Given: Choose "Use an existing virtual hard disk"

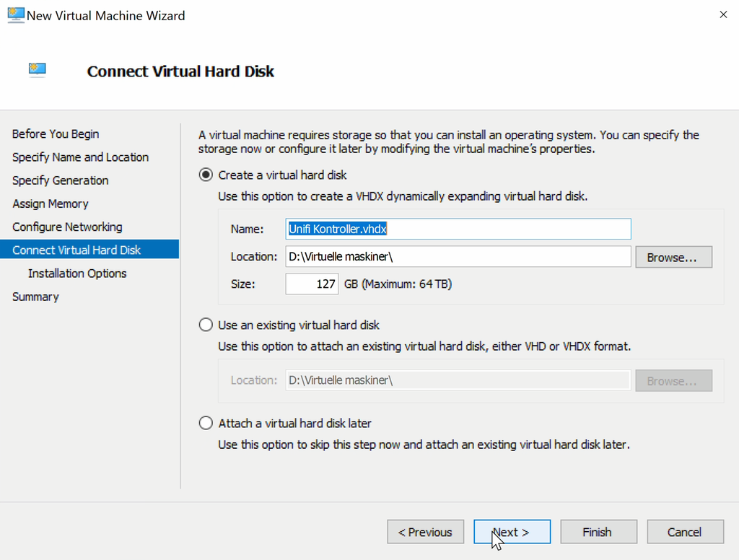Looking at the screenshot, I should point(206,325).
